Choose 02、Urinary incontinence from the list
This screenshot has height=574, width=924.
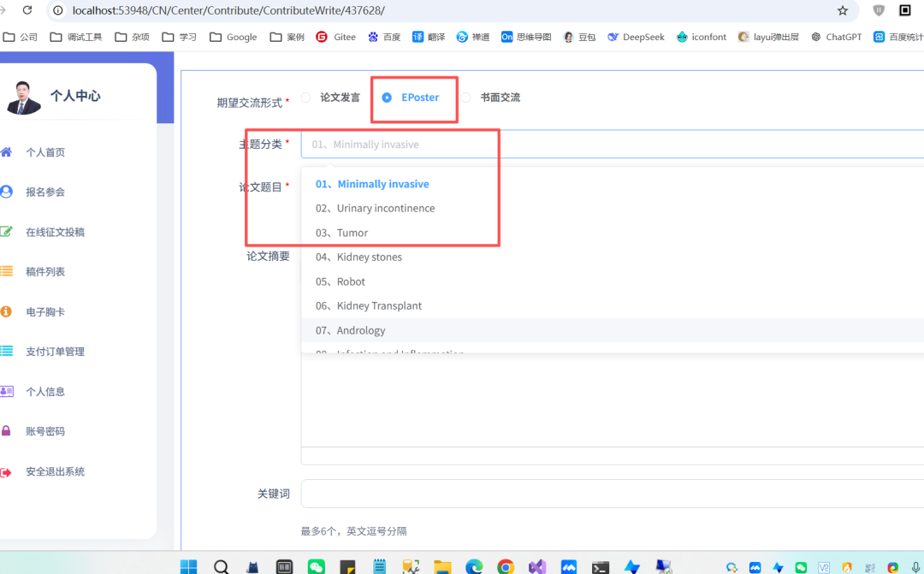point(375,209)
